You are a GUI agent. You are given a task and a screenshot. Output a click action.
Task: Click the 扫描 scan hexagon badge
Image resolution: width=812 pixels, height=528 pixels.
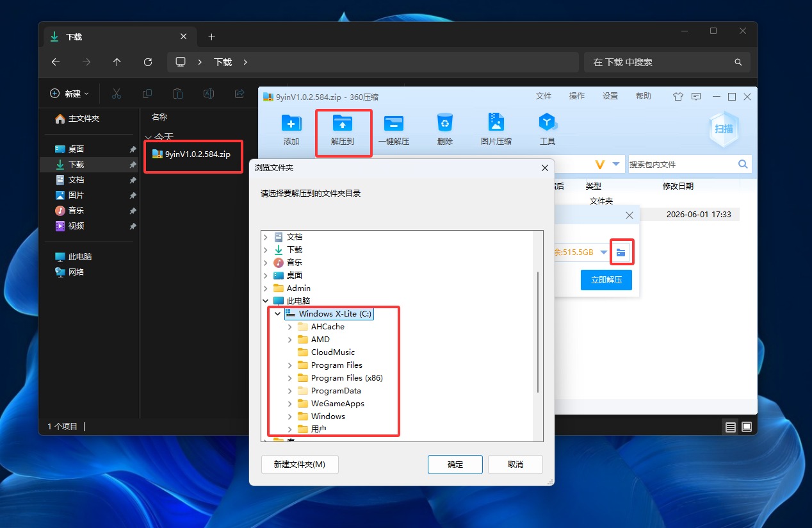724,128
